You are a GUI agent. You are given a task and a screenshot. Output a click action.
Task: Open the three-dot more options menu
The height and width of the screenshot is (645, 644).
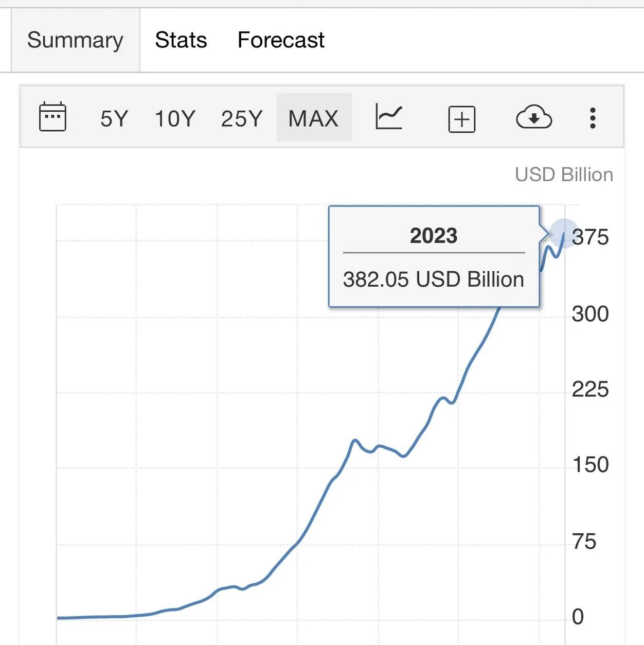click(593, 118)
